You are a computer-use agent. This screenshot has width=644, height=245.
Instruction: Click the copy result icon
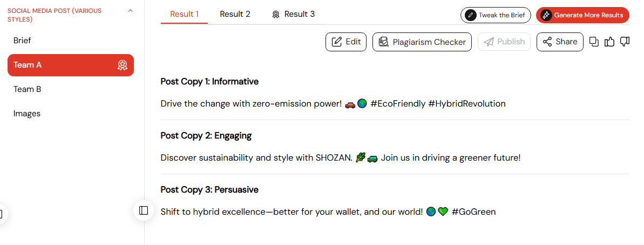coord(594,42)
